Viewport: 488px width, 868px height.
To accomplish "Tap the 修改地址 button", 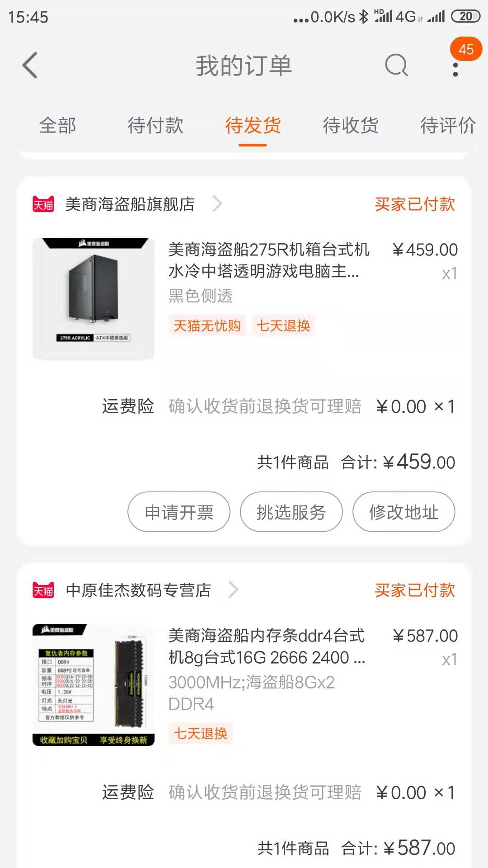I will click(404, 512).
